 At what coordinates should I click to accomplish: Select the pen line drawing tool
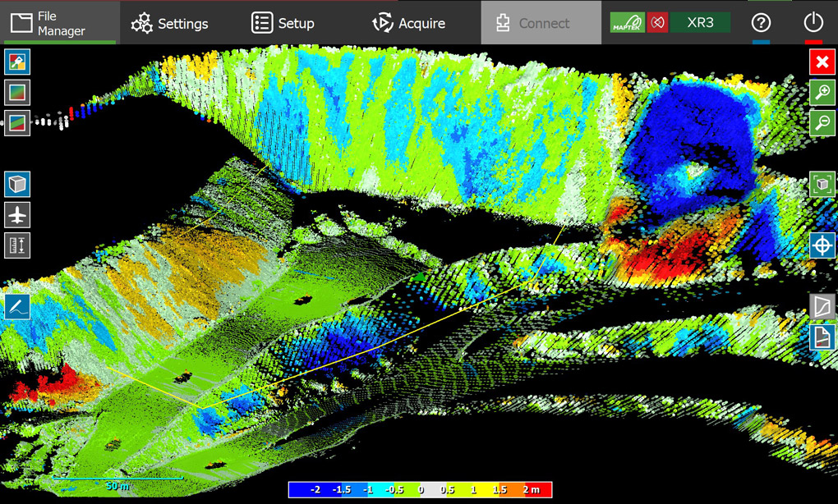pos(17,307)
